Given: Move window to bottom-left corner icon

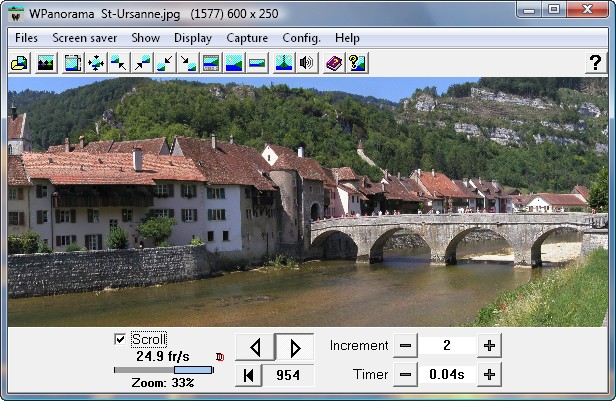Looking at the screenshot, I should pyautogui.click(x=165, y=63).
